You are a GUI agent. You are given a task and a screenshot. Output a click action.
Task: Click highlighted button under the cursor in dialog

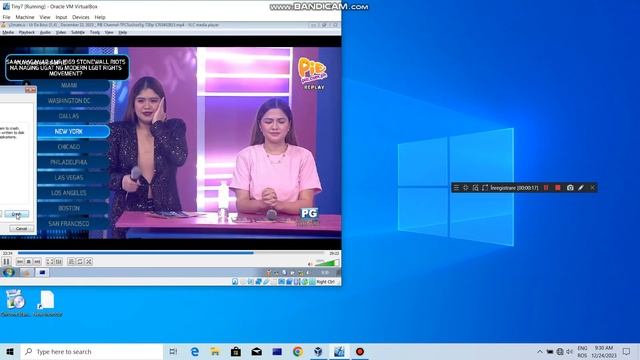pyautogui.click(x=16, y=214)
